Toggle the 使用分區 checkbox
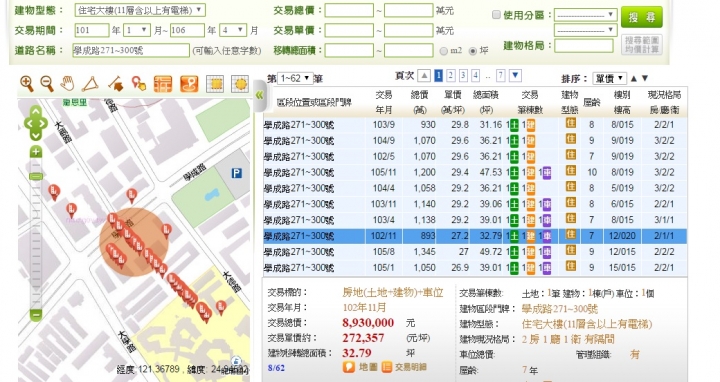720x382 pixels. (x=496, y=15)
